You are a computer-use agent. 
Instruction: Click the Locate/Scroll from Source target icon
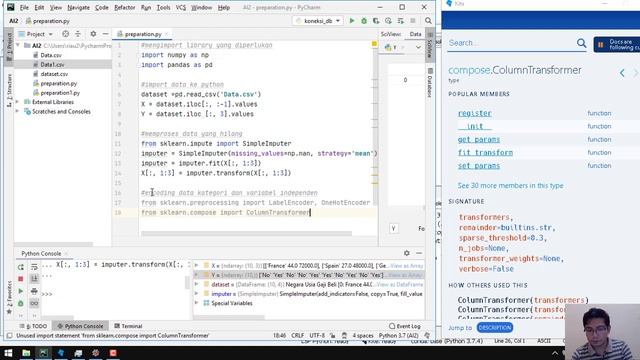65,34
